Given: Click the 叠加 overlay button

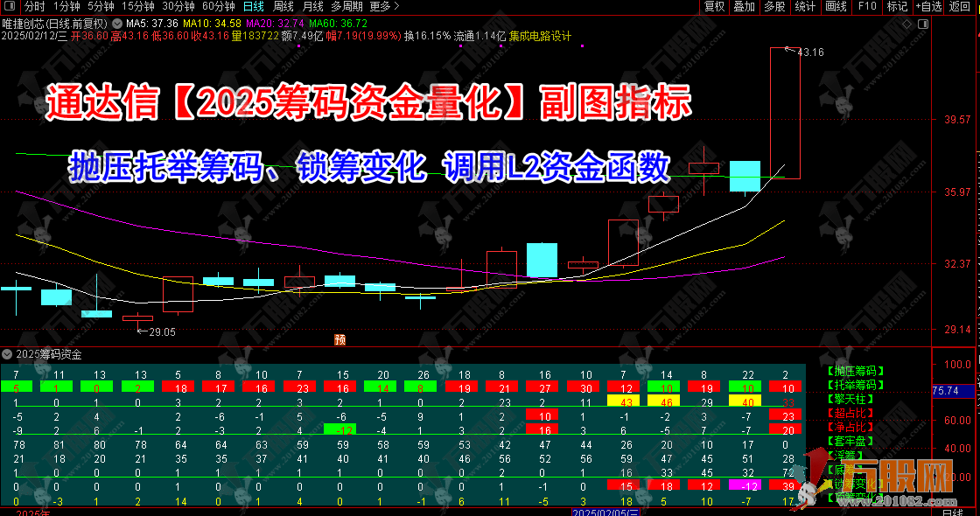Looking at the screenshot, I should 745,6.
